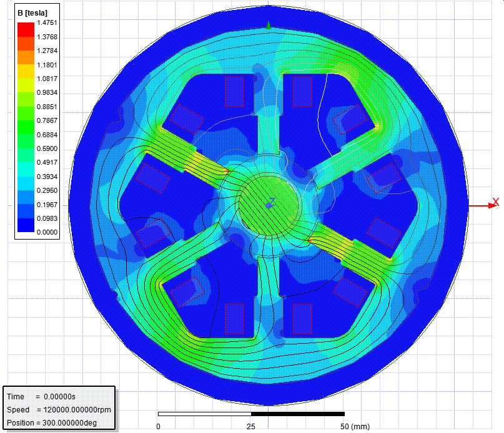Click the black half of the scale bar
This screenshot has height=433, width=504.
click(298, 414)
